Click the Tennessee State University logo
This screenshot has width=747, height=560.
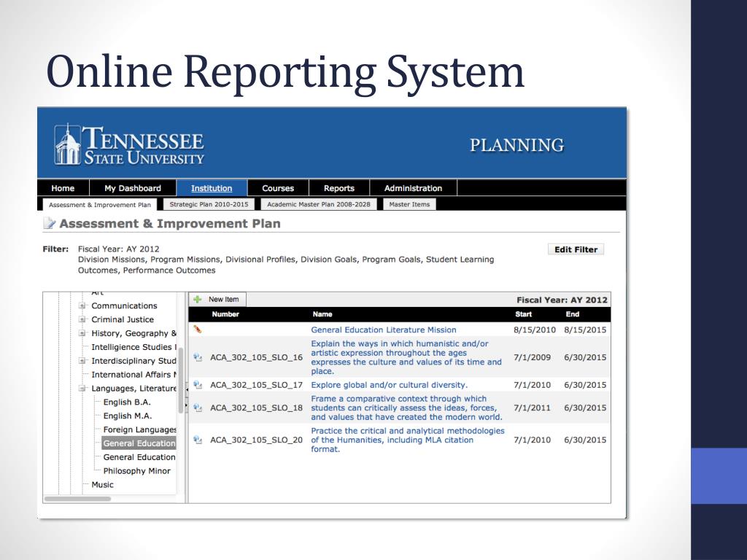(129, 145)
